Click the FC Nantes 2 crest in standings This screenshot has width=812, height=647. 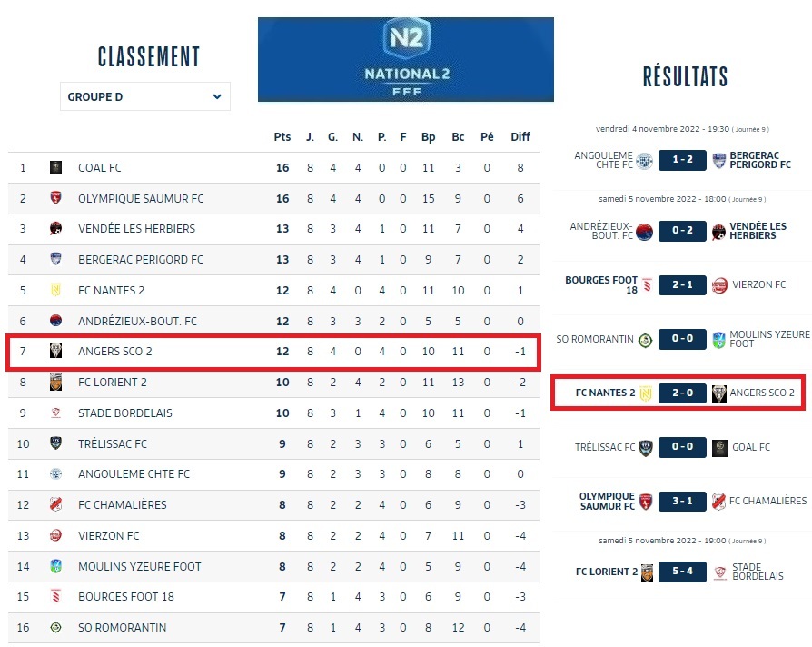point(55,291)
